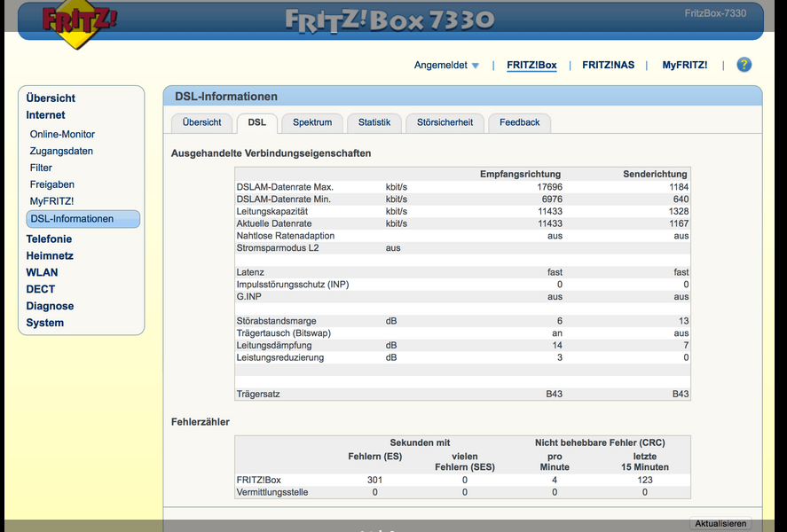787x532 pixels.
Task: Open the FRITZ!NAS link
Action: pyautogui.click(x=608, y=66)
